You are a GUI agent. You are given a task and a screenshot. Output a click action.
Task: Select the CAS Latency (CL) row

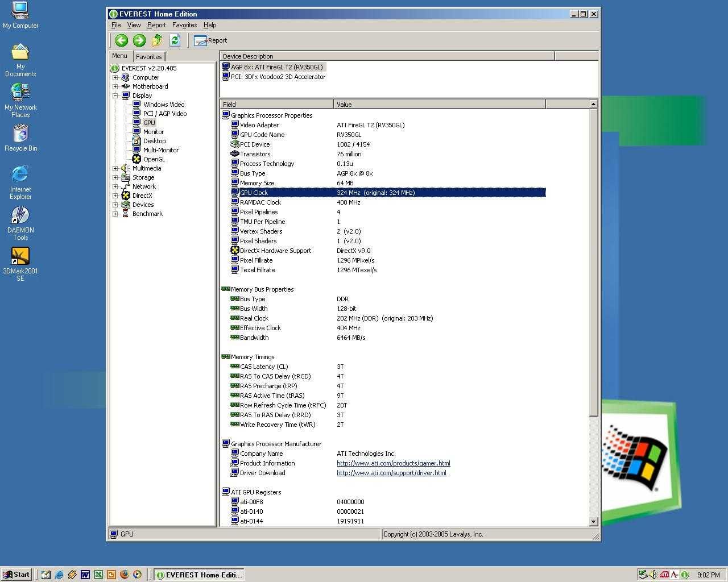388,367
